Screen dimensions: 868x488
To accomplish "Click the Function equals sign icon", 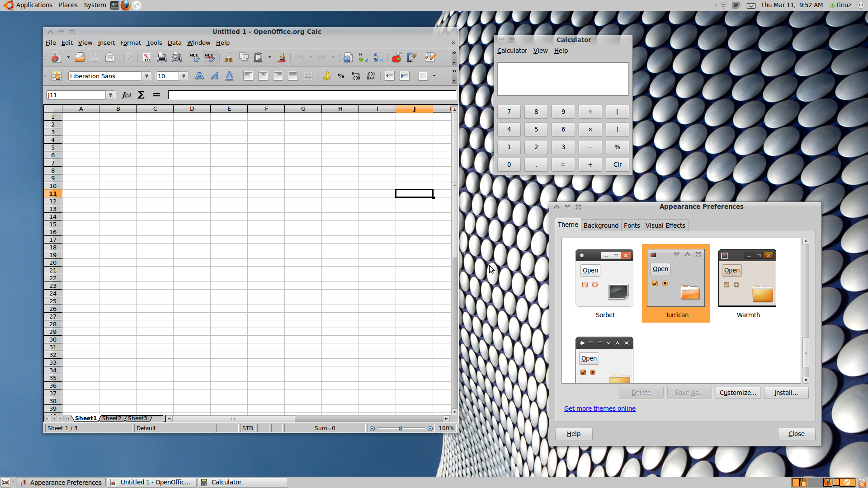I will 156,95.
